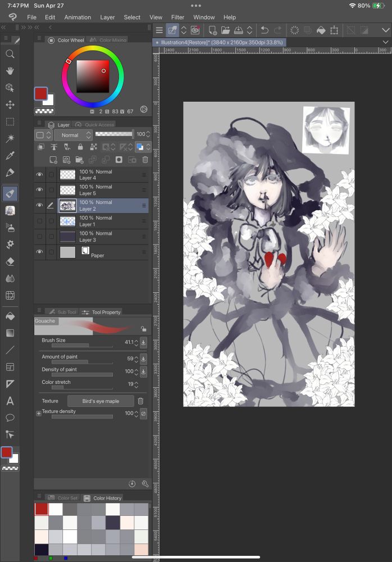The image size is (392, 562).
Task: Open the File menu
Action: coord(32,17)
